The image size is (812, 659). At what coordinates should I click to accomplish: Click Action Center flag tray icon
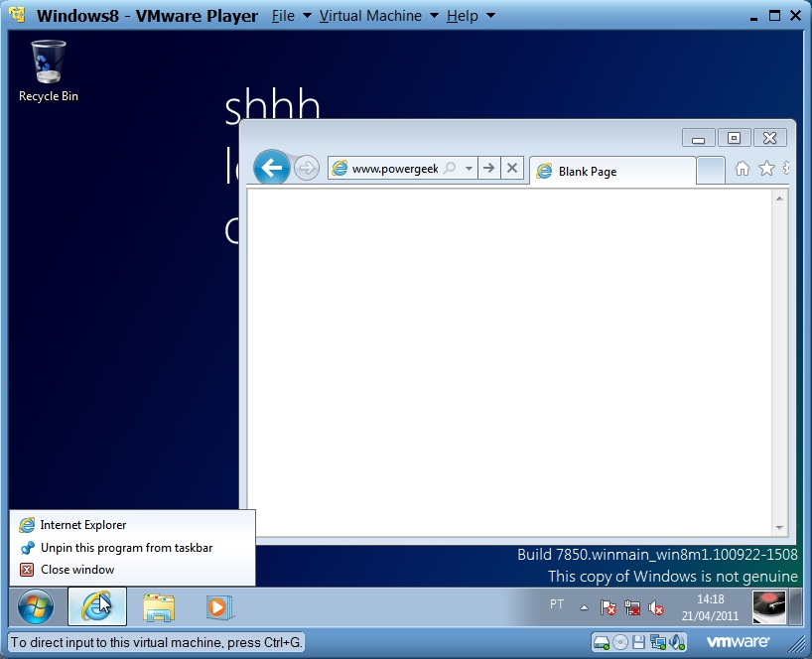click(x=608, y=607)
